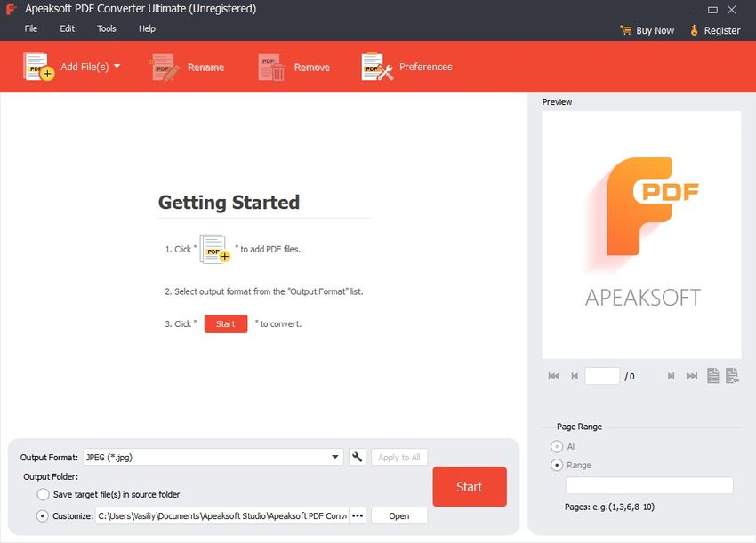Jump to last page in preview

(x=692, y=376)
